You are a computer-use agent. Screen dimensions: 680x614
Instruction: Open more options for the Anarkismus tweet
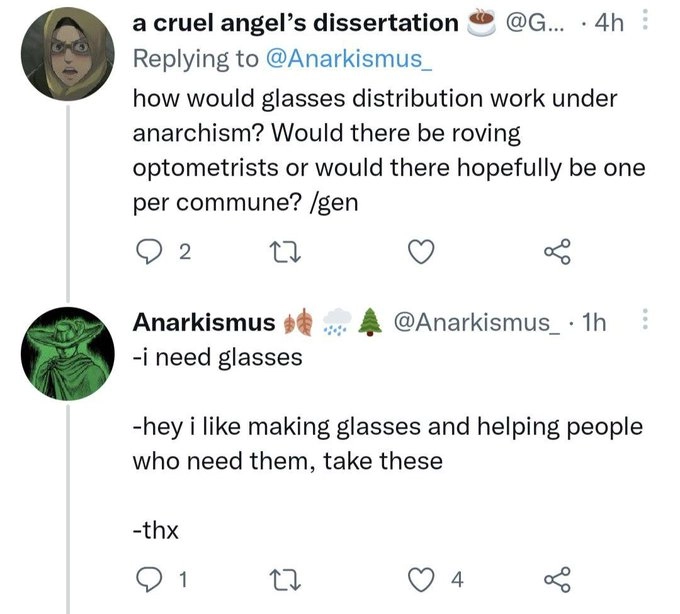(645, 322)
